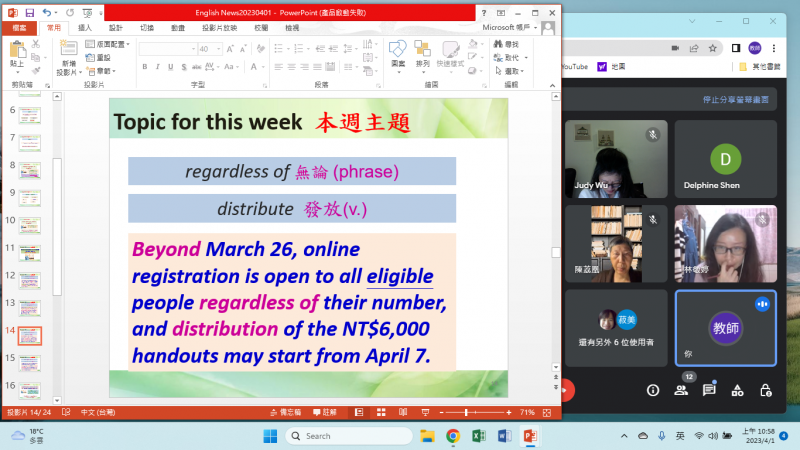The image size is (800, 450).
Task: Switch to the Slide Show (投影片放映) tab
Action: coord(219,28)
